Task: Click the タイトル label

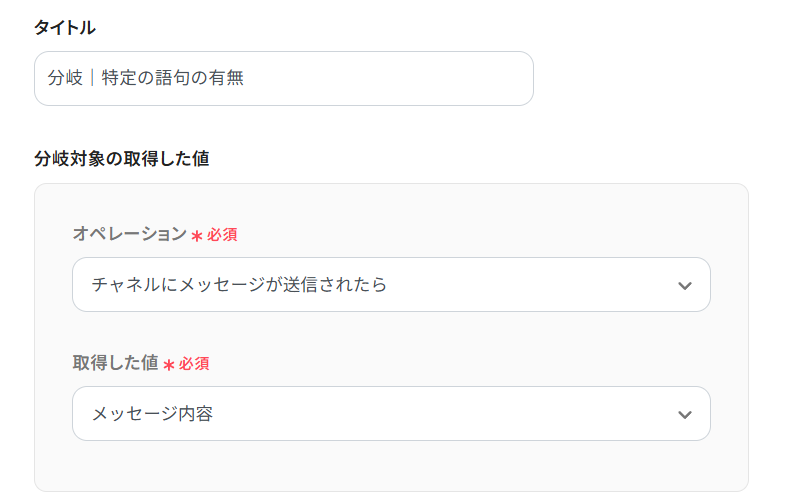Action: coord(65,28)
